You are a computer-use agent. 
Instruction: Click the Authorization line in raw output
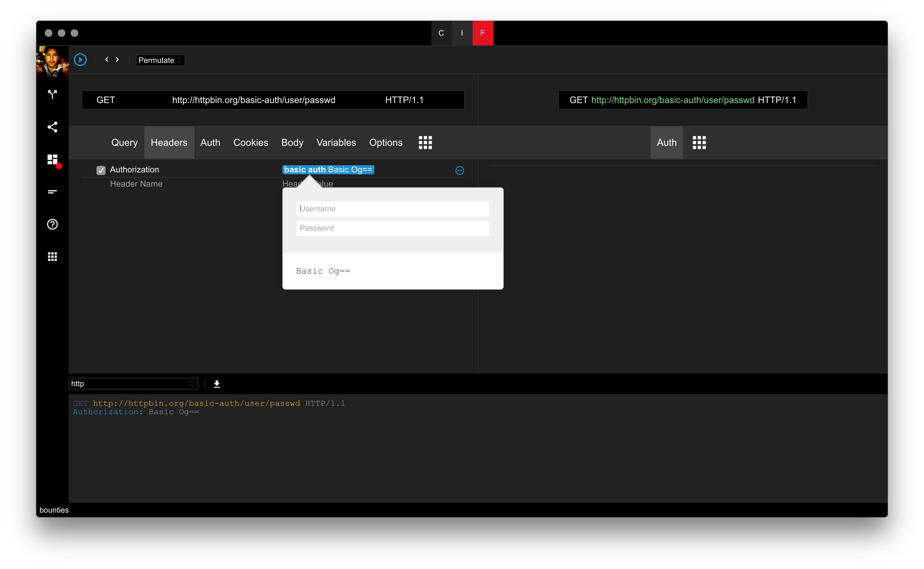[x=136, y=412]
